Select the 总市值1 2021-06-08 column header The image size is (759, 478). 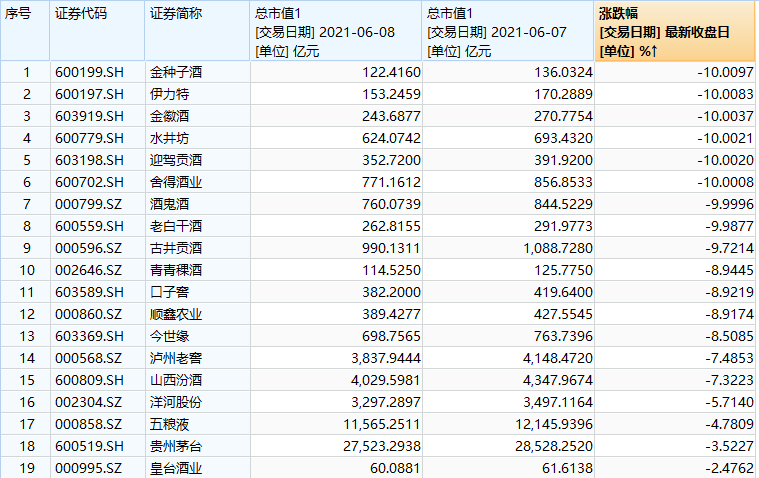point(336,31)
